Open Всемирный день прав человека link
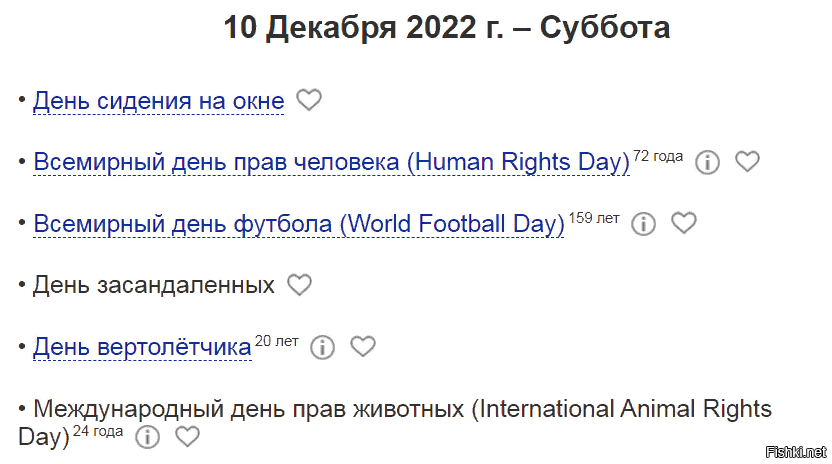This screenshot has width=832, height=464. [331, 162]
